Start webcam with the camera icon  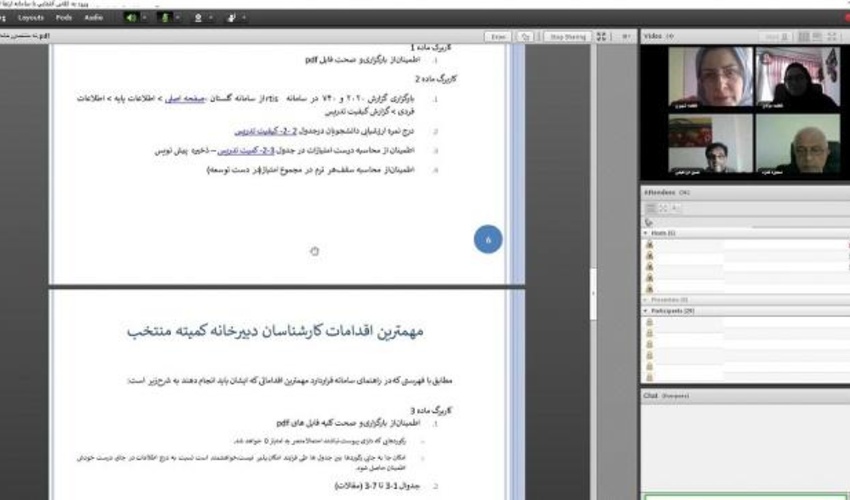(x=198, y=18)
